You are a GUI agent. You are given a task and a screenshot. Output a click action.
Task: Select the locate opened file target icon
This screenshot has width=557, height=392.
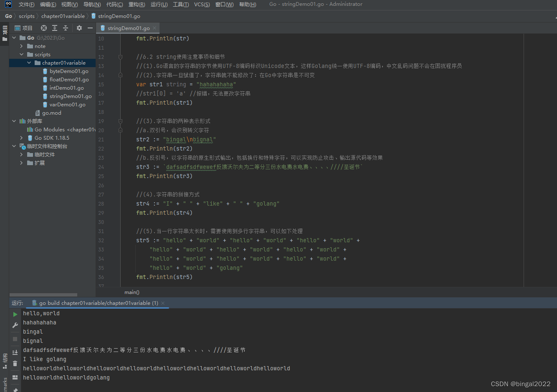tap(44, 28)
